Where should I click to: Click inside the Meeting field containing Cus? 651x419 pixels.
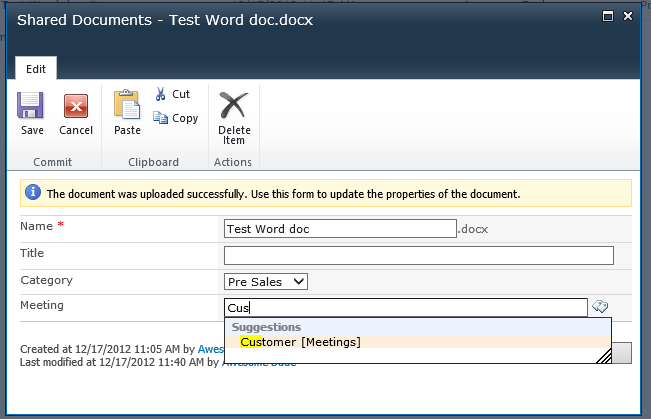pos(405,308)
